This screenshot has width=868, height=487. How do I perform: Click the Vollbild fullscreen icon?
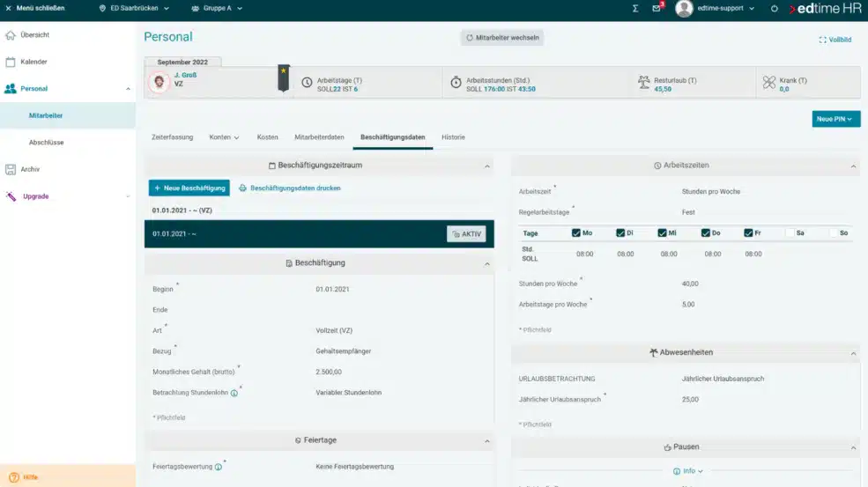(822, 40)
